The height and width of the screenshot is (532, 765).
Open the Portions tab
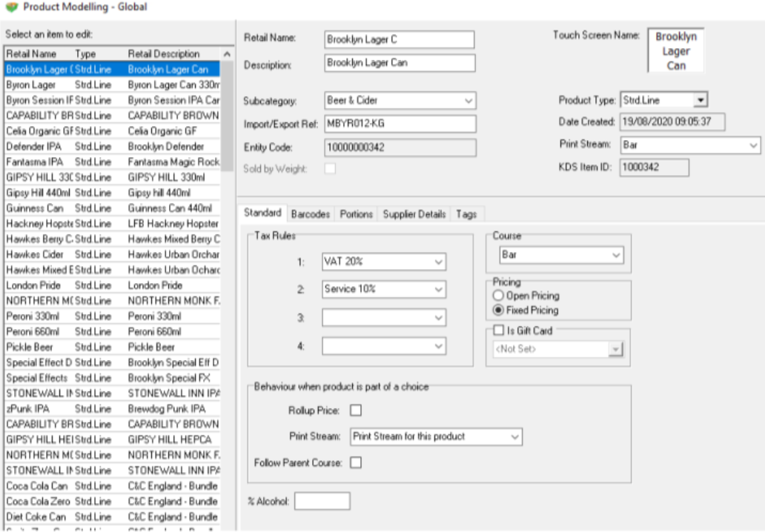[356, 214]
